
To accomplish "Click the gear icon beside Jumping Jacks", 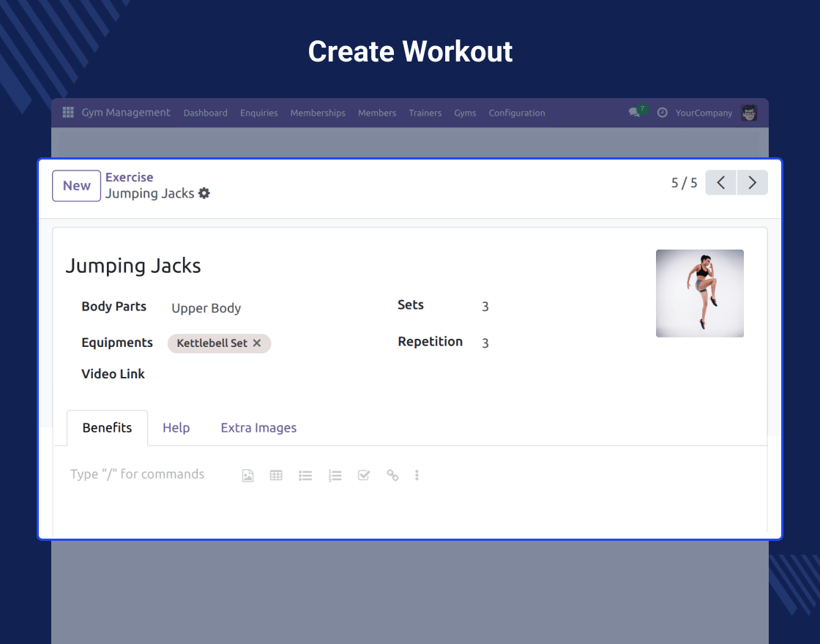I will click(204, 193).
